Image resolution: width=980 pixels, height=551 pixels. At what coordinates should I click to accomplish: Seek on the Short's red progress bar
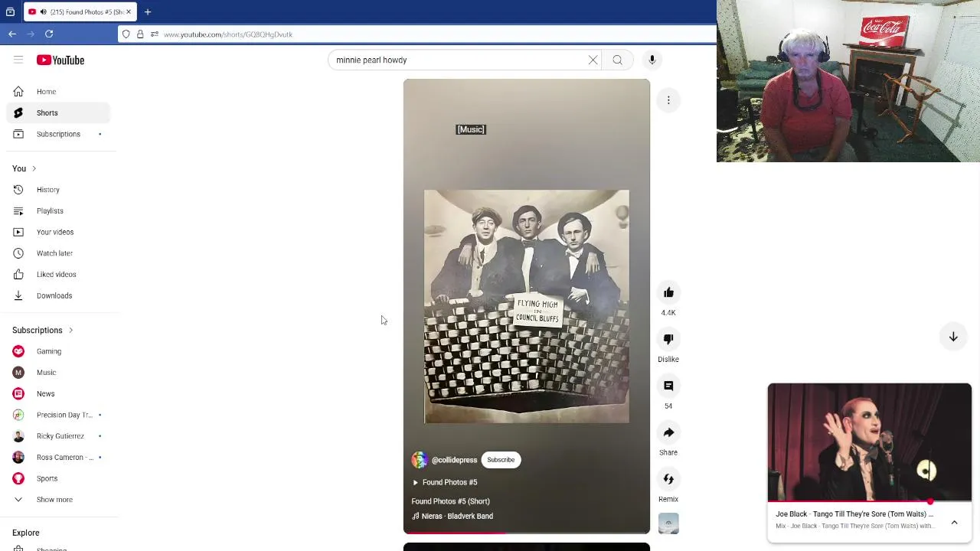527,532
